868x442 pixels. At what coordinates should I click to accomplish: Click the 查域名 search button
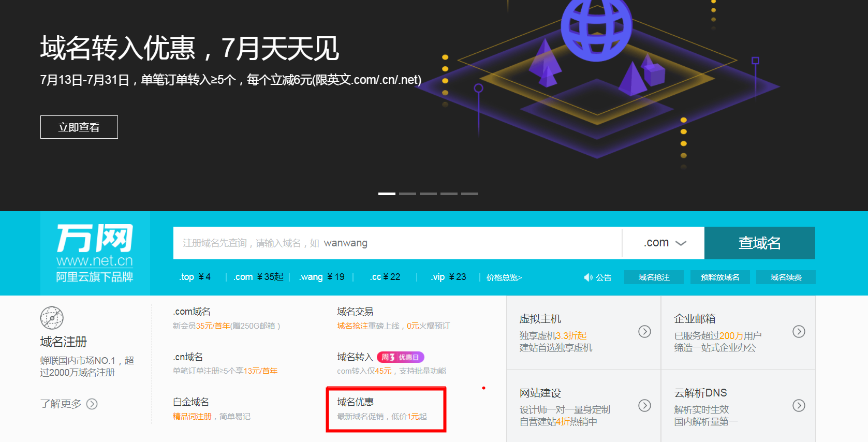[x=759, y=243]
